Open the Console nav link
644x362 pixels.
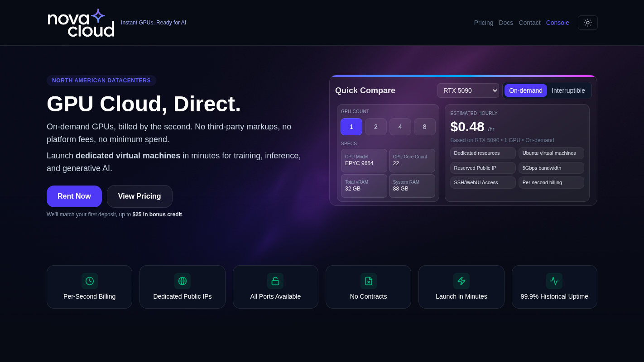(557, 23)
